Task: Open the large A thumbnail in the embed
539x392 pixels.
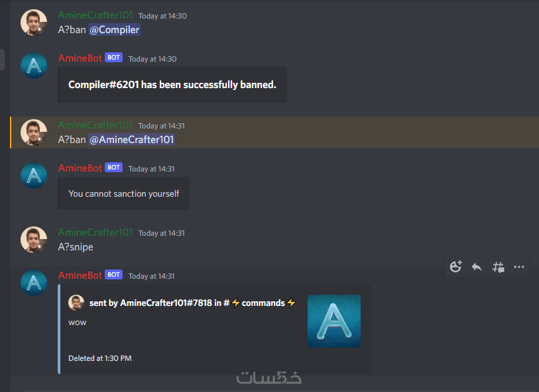Action: coord(334,321)
